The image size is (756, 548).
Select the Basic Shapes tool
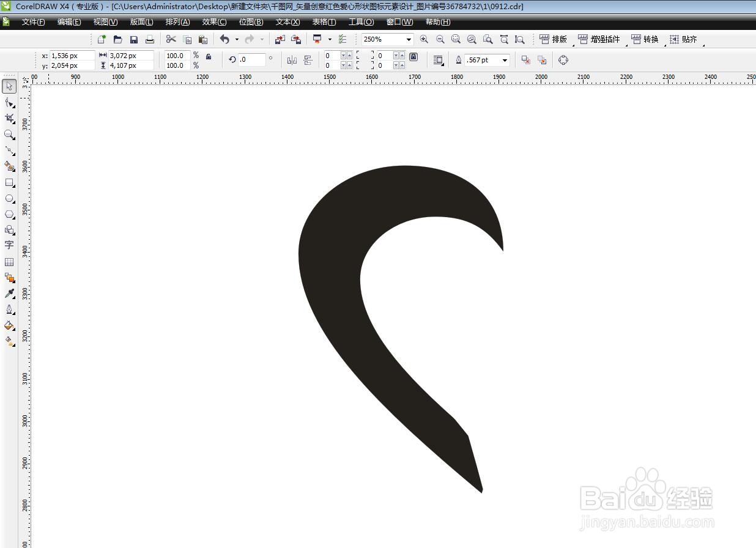9,230
